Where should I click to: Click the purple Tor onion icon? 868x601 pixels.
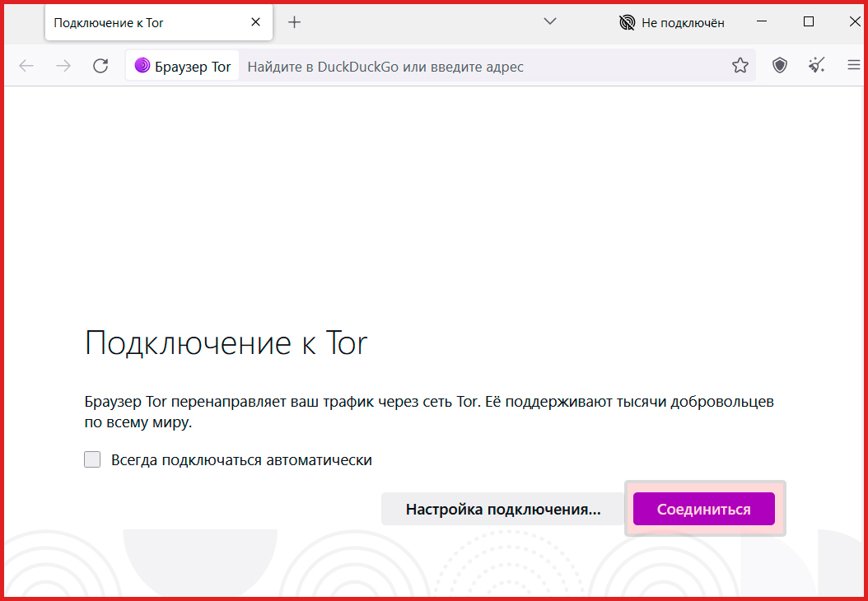coord(142,67)
